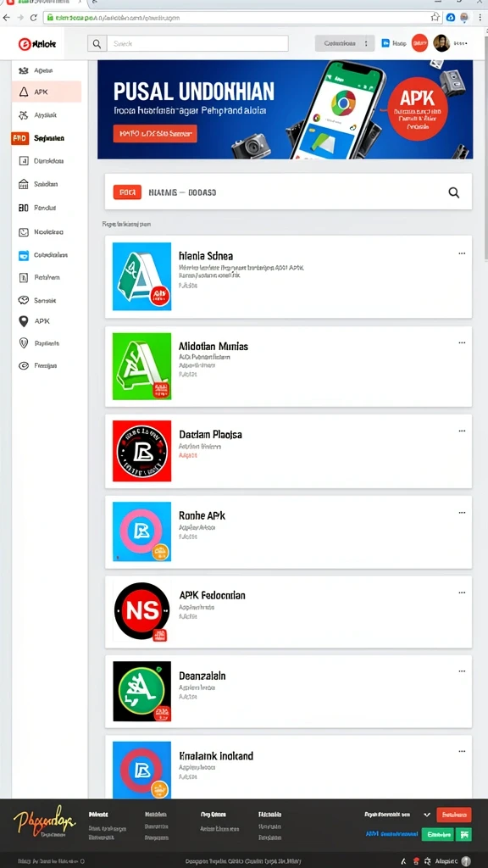Open more options for the Dadam Plaojsa card
This screenshot has height=868, width=488.
click(x=462, y=431)
